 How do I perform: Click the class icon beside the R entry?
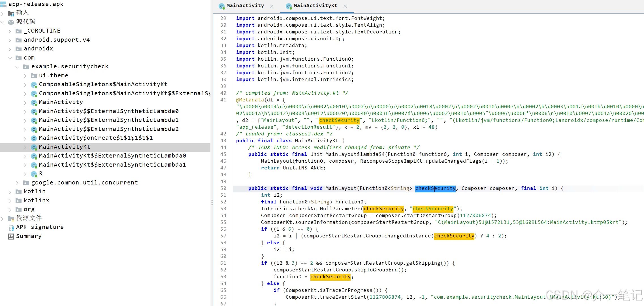coord(34,174)
